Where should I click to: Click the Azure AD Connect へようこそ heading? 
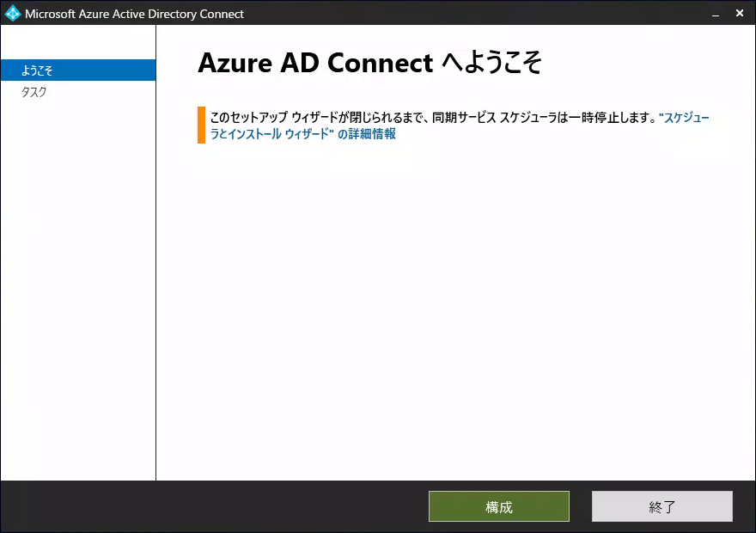click(369, 64)
